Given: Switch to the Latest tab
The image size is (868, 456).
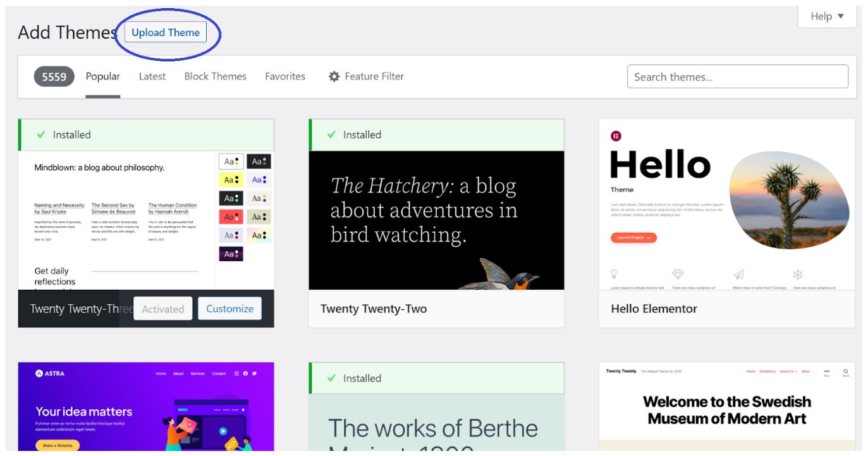Looking at the screenshot, I should (152, 77).
